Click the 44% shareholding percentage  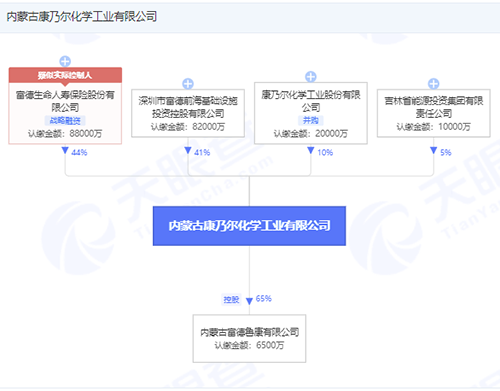79,152
